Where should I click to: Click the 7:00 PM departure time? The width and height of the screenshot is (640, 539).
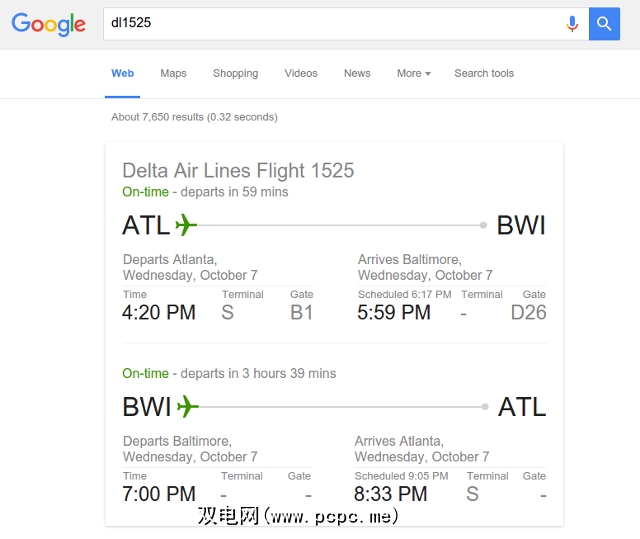(159, 494)
